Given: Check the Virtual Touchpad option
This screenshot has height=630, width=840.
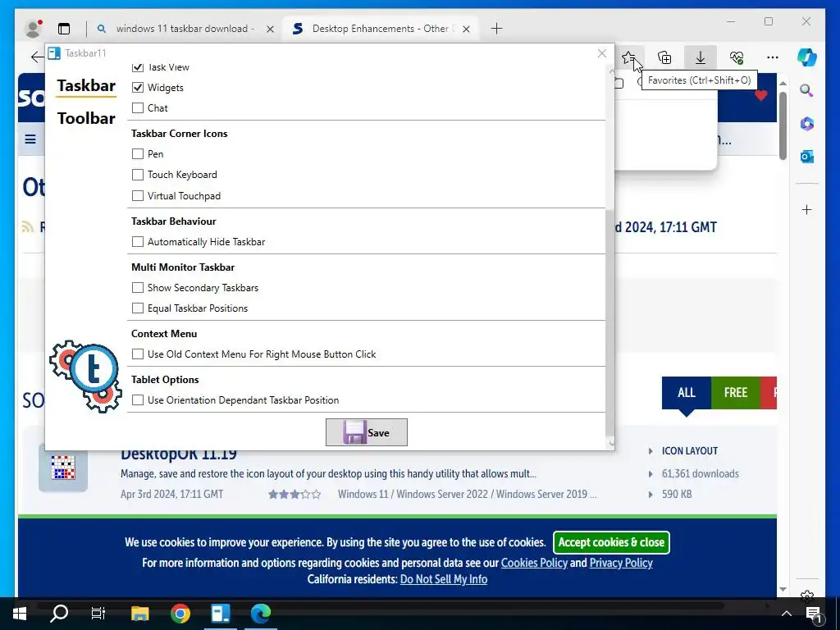Looking at the screenshot, I should [138, 195].
